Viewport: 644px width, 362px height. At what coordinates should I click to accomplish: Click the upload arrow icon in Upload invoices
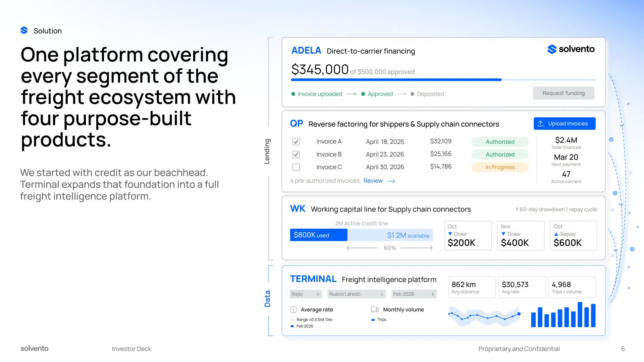pos(540,123)
